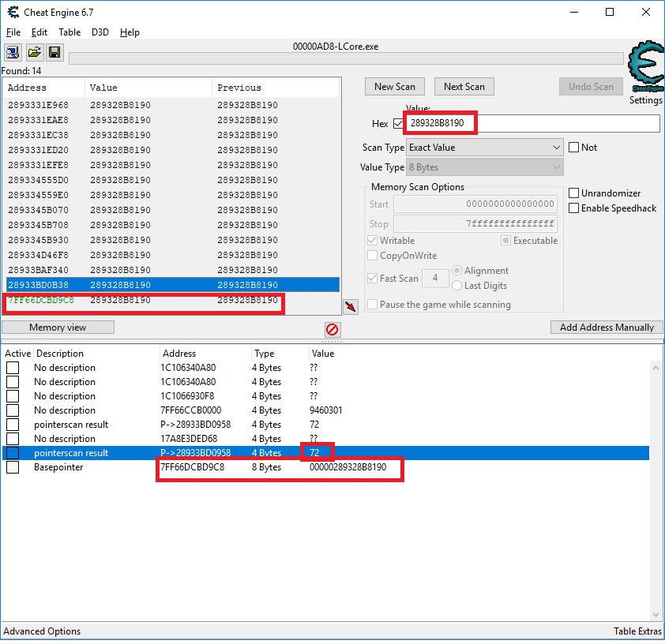Click the open folder load icon
The image size is (665, 644).
[x=34, y=53]
